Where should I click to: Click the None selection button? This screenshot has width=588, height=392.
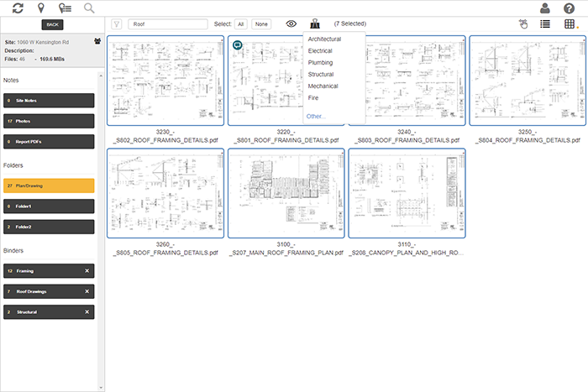click(262, 24)
